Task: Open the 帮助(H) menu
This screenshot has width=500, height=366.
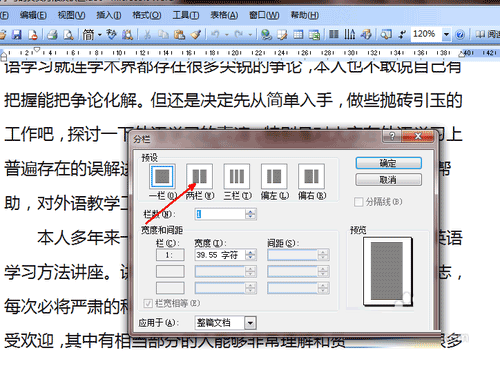Action: click(304, 15)
